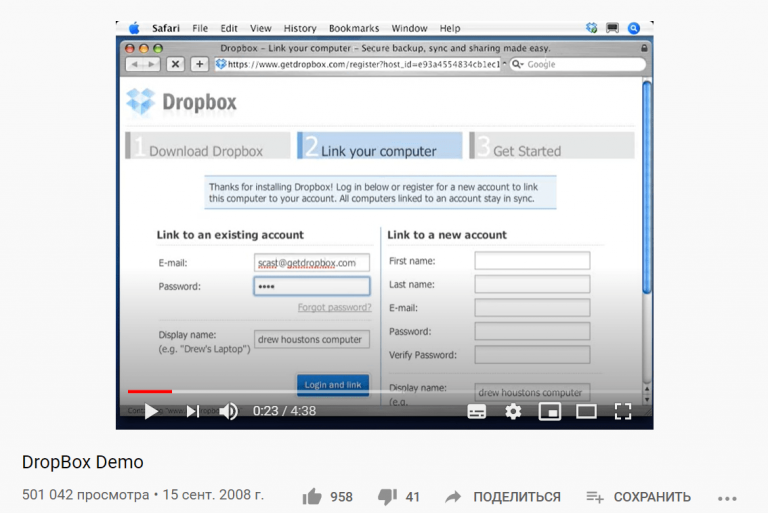Screen dimensions: 768x513
Task: Toggle subtitles on the video
Action: tap(477, 412)
